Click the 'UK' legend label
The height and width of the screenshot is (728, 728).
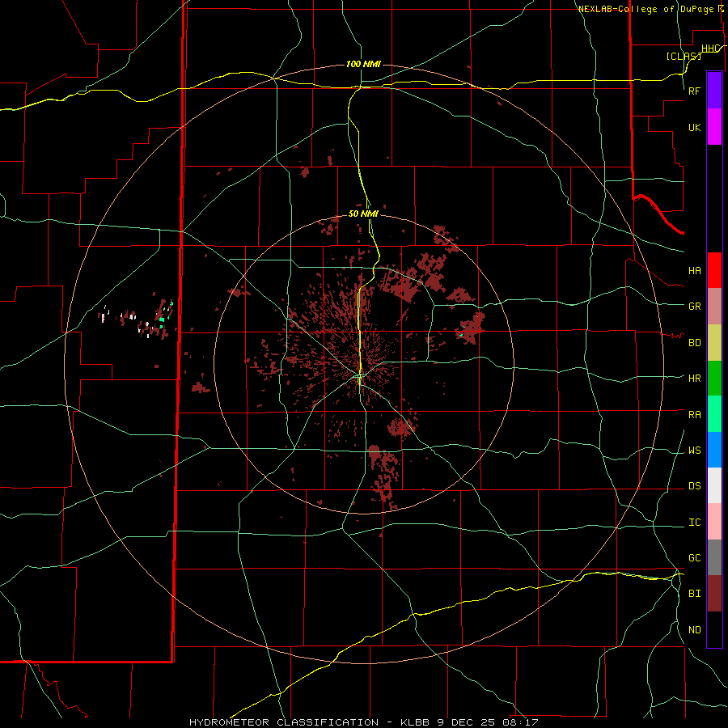pyautogui.click(x=694, y=128)
